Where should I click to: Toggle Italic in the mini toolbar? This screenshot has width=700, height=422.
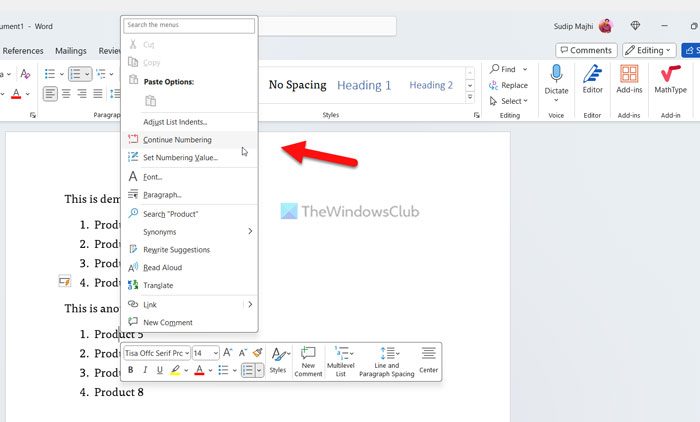145,370
